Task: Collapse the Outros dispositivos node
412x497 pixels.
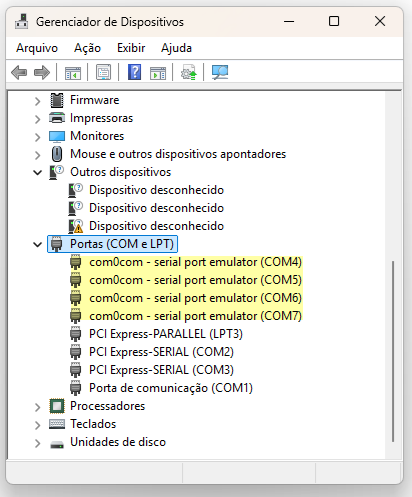Action: [37, 172]
